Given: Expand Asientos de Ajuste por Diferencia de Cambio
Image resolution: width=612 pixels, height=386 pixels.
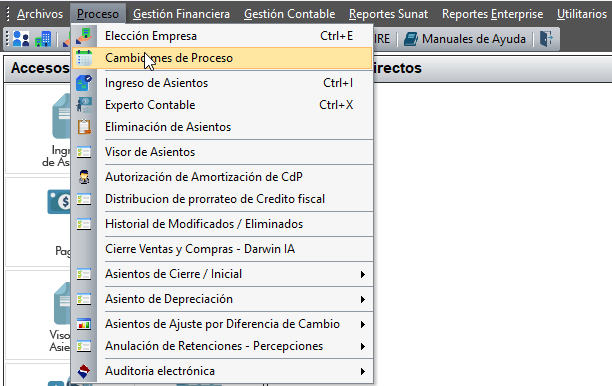Looking at the screenshot, I should [363, 324].
